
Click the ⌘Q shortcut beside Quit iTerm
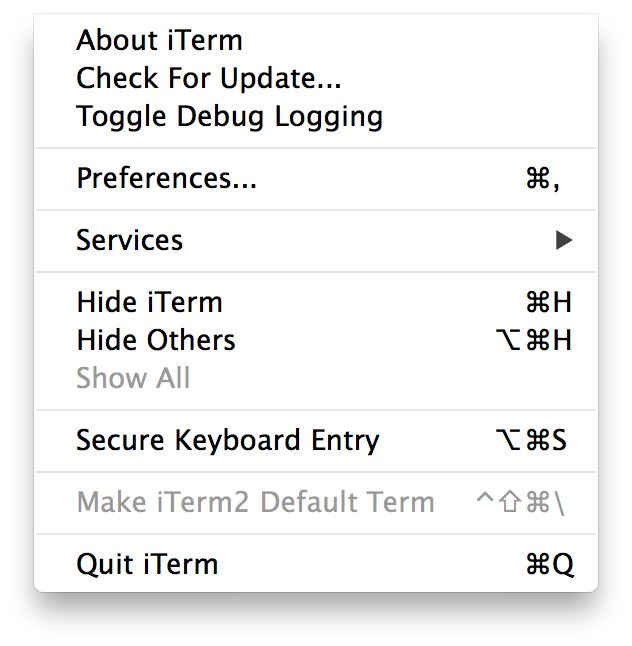click(550, 565)
